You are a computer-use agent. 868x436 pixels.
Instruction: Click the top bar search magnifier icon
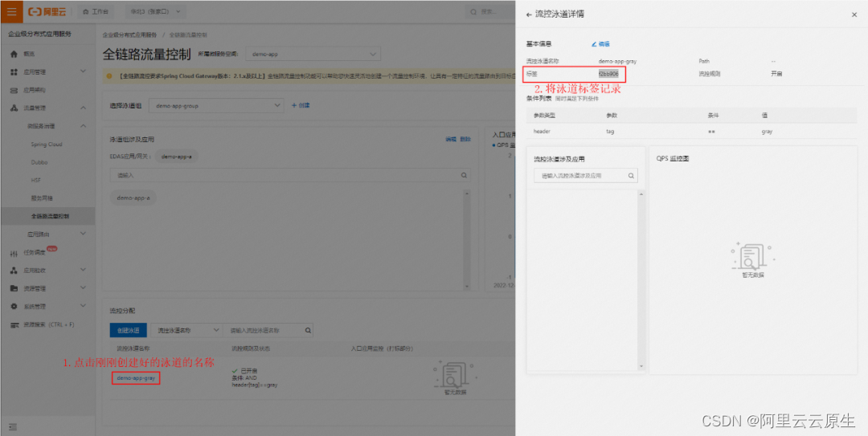(x=474, y=11)
